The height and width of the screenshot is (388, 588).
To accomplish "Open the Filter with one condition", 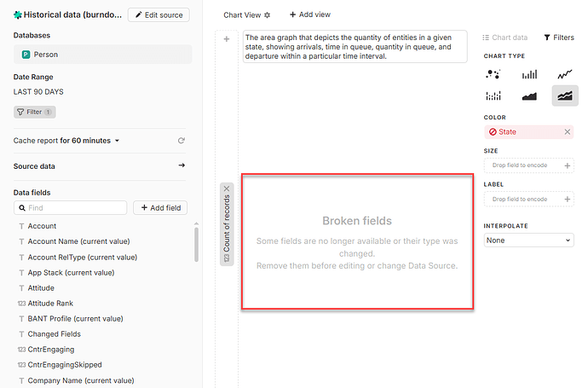I will pos(34,112).
